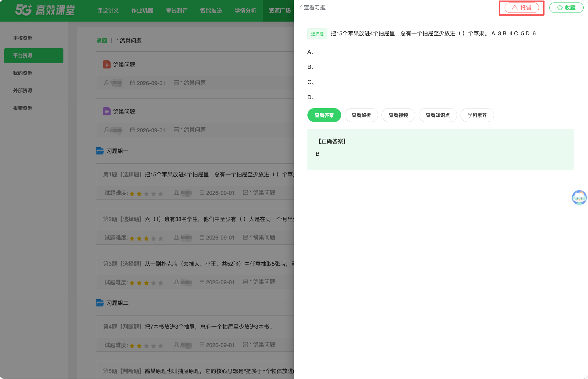The height and width of the screenshot is (379, 588).
Task: Click the 学科素养 button
Action: [x=477, y=115]
